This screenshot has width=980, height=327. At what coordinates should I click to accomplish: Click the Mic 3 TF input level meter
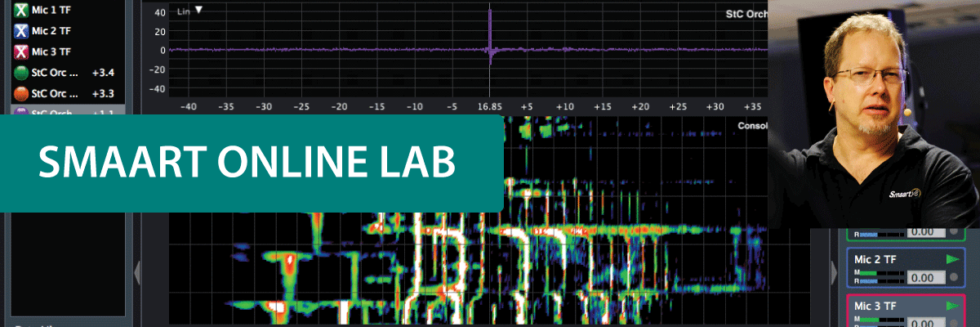coord(879,322)
